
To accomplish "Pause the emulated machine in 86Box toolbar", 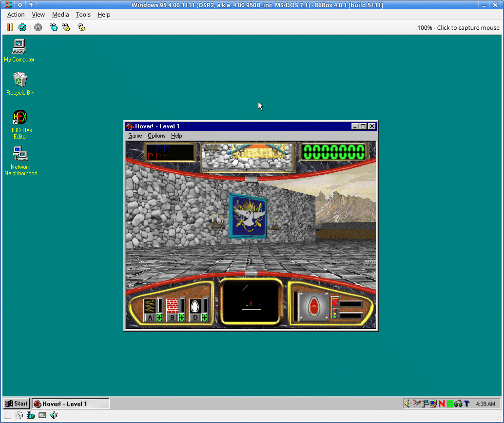I will [x=10, y=27].
